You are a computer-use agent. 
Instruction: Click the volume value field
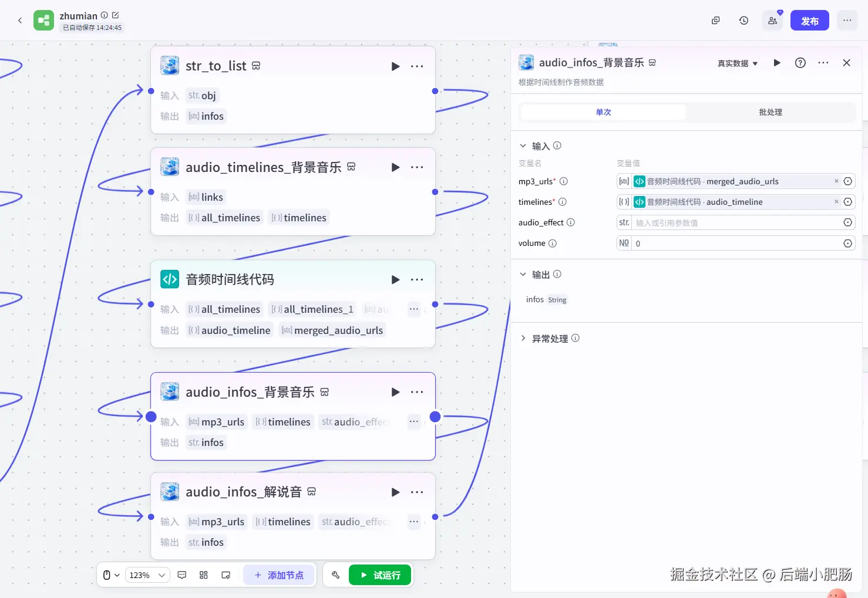click(736, 243)
